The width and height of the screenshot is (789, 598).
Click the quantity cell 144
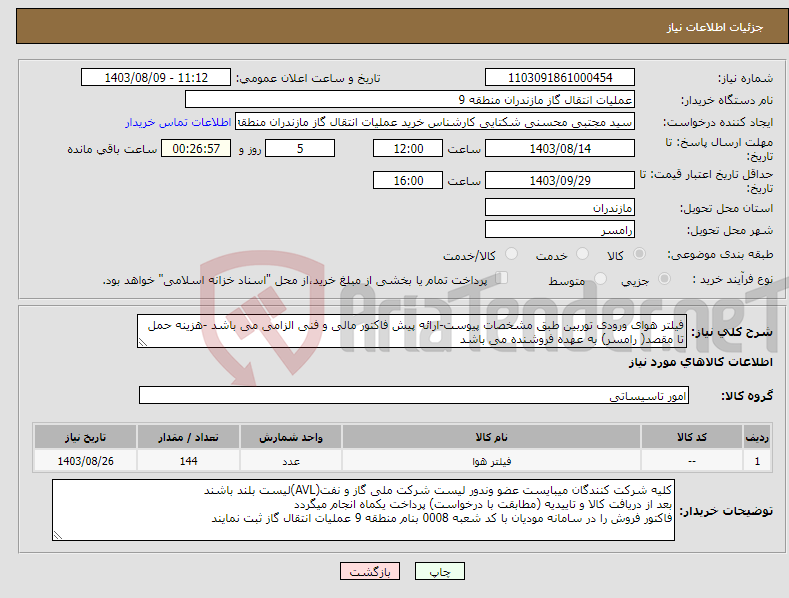(188, 461)
